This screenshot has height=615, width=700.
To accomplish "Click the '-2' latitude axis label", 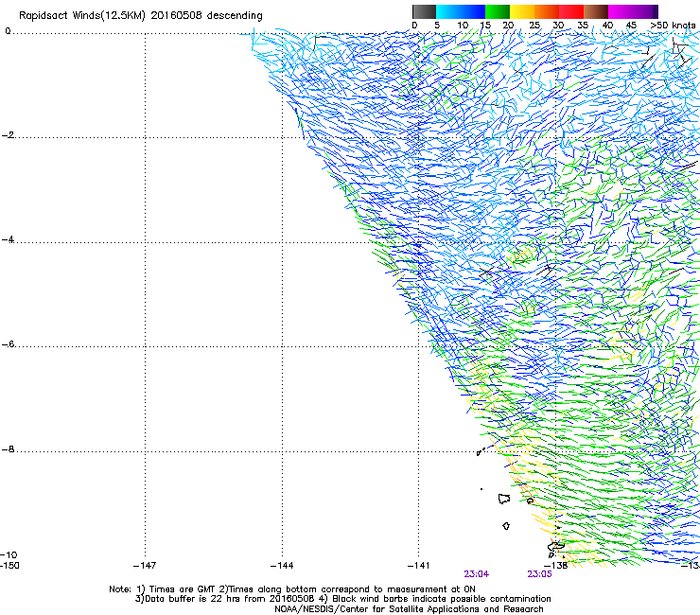I will 8,135.
